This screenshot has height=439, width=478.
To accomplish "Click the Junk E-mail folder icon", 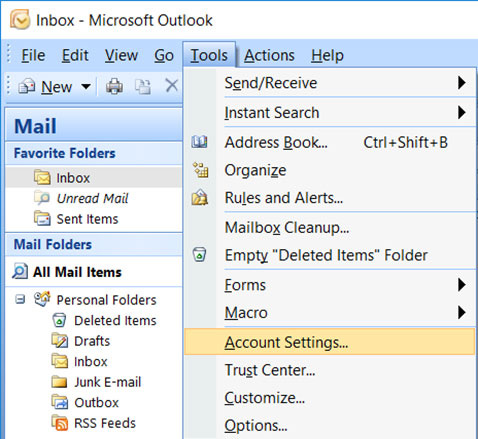I will tap(59, 382).
